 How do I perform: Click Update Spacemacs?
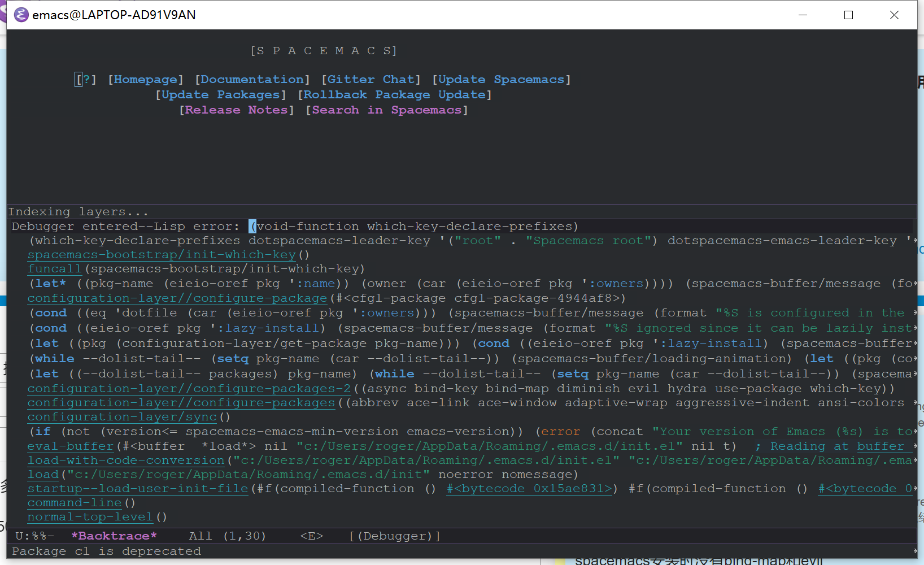click(500, 79)
